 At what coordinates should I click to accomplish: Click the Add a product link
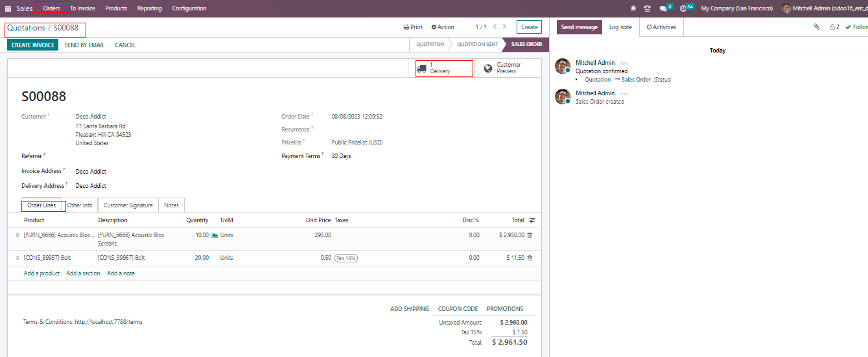click(x=41, y=273)
